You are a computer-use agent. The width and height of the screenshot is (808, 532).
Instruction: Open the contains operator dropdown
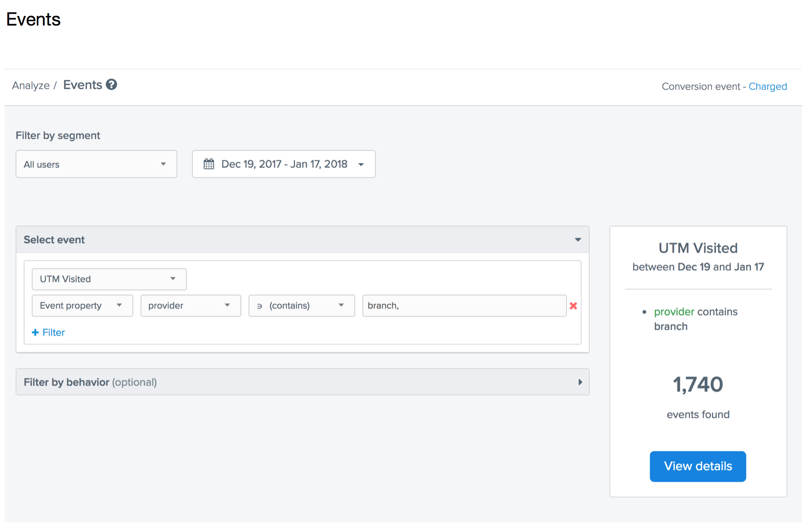pos(302,306)
